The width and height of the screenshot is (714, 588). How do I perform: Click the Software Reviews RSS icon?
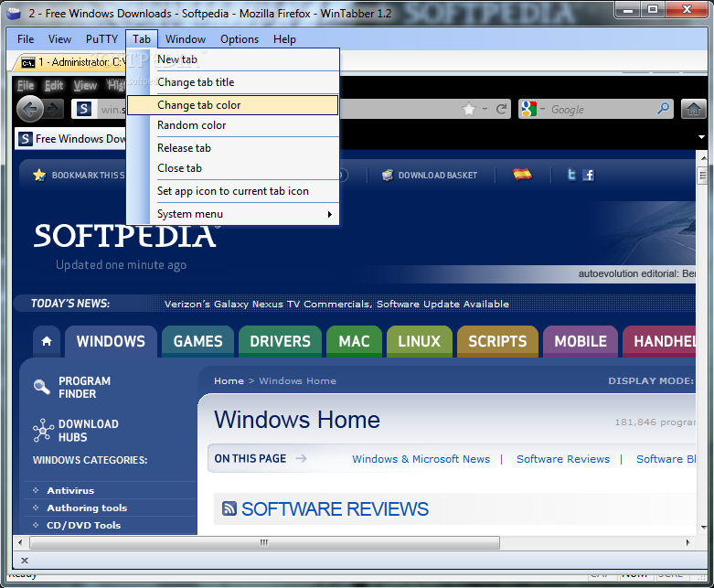pyautogui.click(x=229, y=508)
